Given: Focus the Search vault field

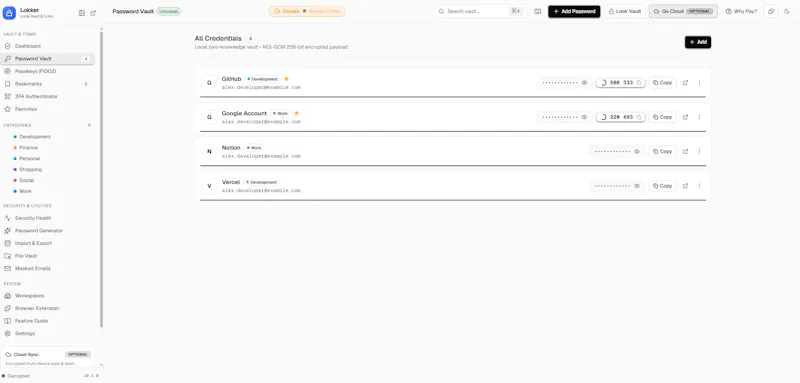Looking at the screenshot, I should pos(480,11).
